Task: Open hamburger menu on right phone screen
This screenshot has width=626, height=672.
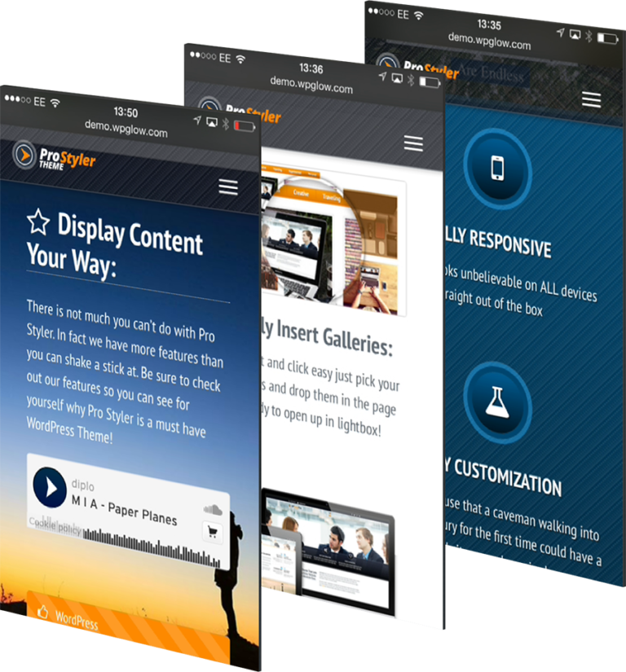Action: tap(591, 100)
